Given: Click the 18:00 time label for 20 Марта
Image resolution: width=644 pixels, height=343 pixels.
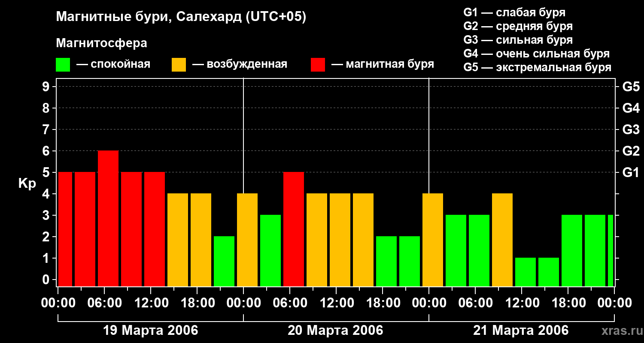Looking at the screenshot, I should 383,303.
